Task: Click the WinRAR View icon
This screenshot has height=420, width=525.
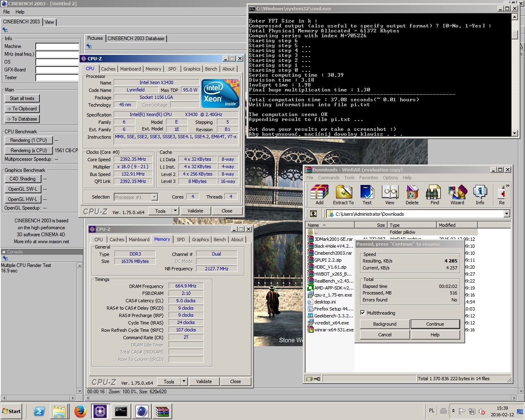Action: (390, 195)
